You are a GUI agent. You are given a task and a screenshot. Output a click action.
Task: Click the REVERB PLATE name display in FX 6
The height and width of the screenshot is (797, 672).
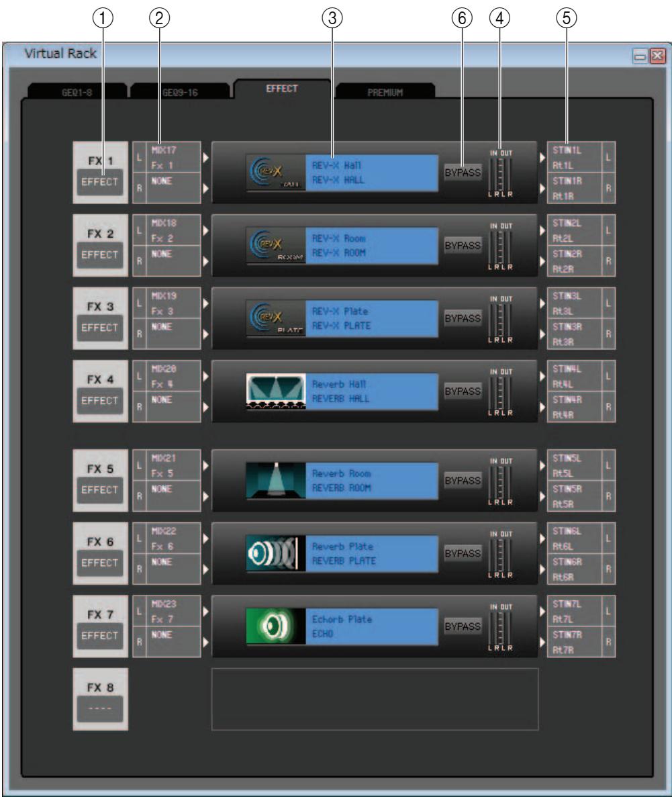(372, 553)
